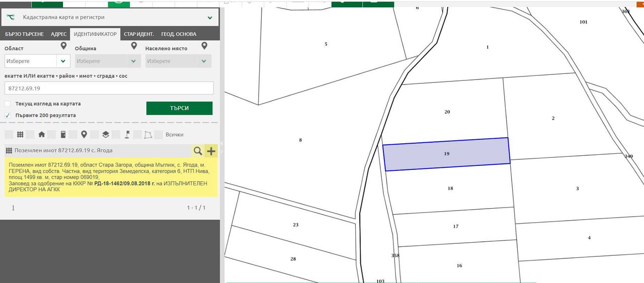Click Поземлен имот 87212.69.19 с. Ягода header

coord(63,150)
